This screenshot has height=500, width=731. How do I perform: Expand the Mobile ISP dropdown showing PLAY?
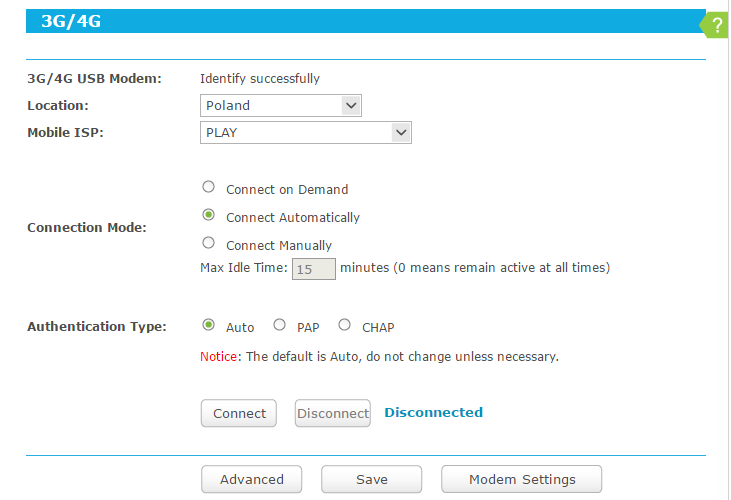point(306,132)
